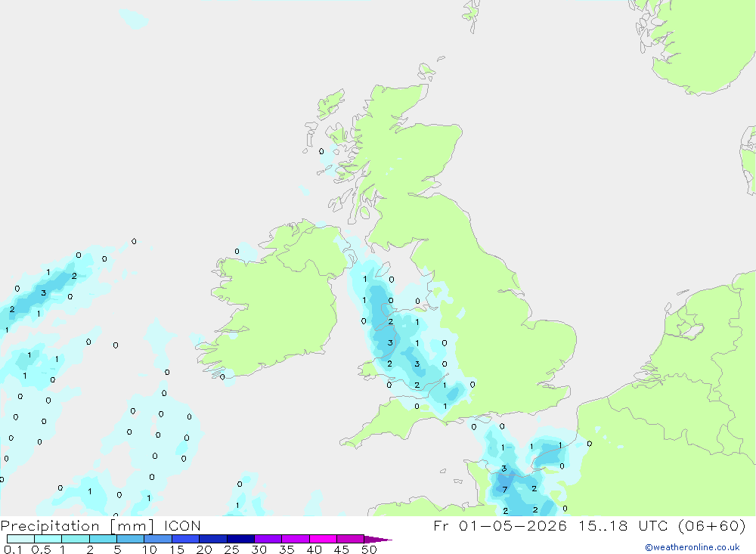Screen dimensions: 756x554
Task: Click the "10" legend scale label
Action: [x=150, y=549]
